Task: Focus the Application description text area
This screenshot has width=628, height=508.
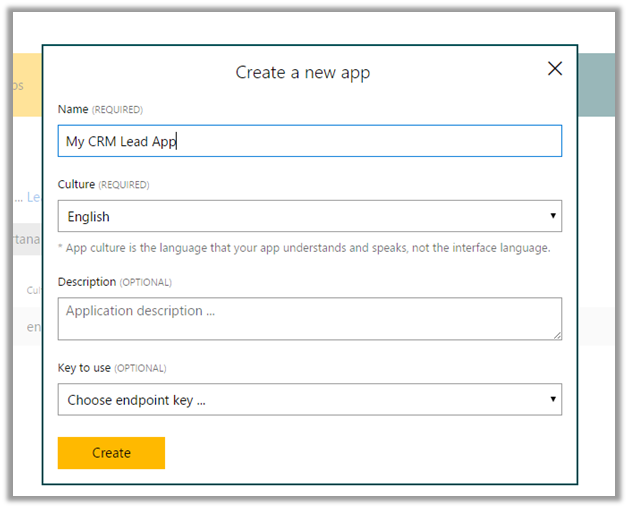Action: [x=310, y=318]
